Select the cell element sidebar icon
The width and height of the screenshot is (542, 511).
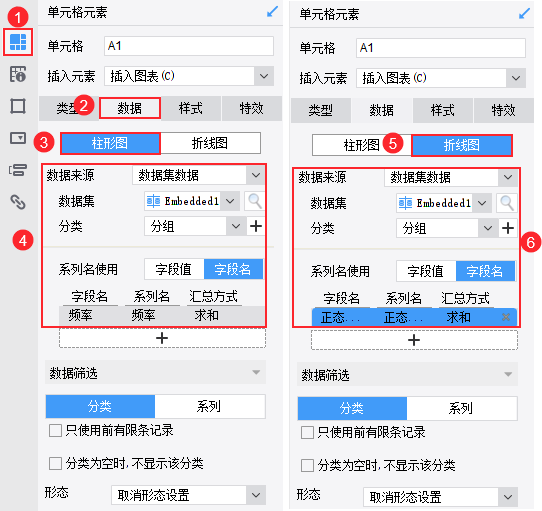tap(18, 42)
